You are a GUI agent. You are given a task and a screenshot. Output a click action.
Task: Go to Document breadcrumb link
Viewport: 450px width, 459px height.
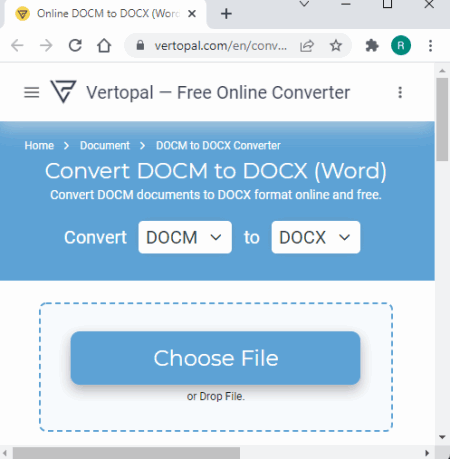coord(105,146)
